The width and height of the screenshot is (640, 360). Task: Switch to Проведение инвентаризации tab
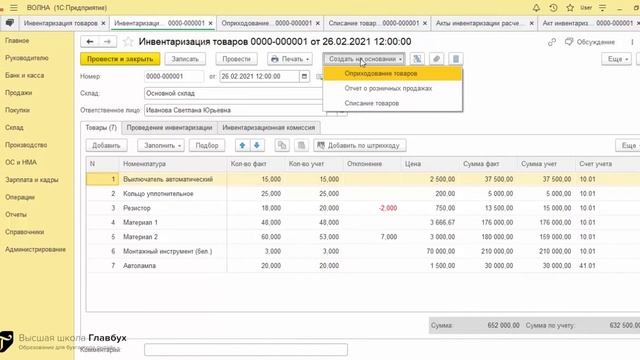click(169, 128)
